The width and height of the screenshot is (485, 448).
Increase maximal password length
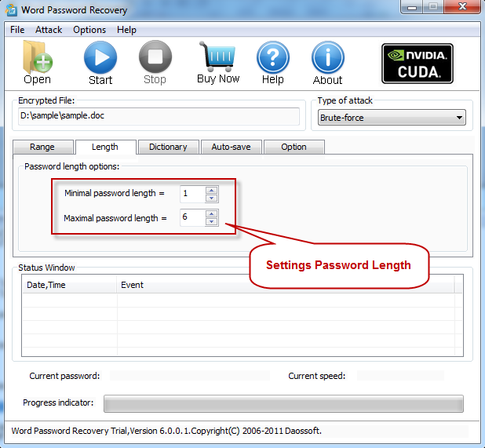(x=212, y=213)
